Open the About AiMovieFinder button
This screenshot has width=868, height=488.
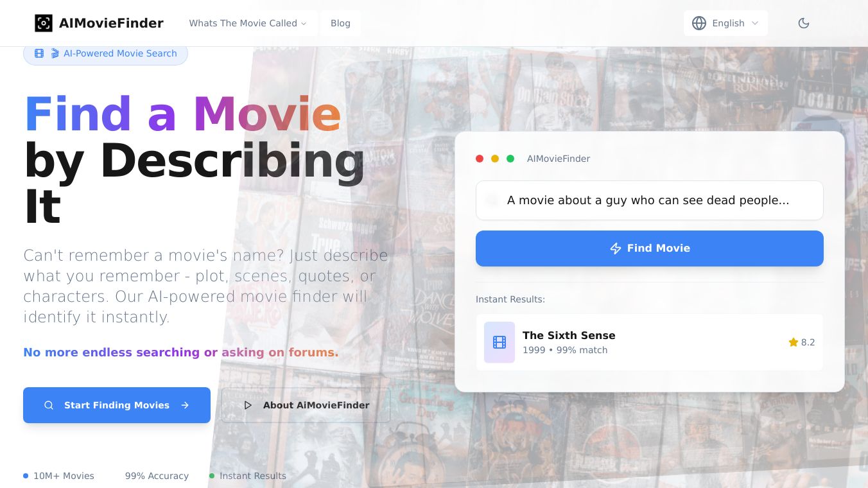[306, 405]
